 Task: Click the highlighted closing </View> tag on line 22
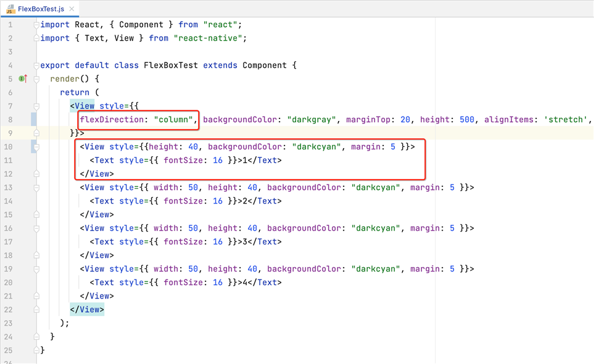click(x=87, y=310)
